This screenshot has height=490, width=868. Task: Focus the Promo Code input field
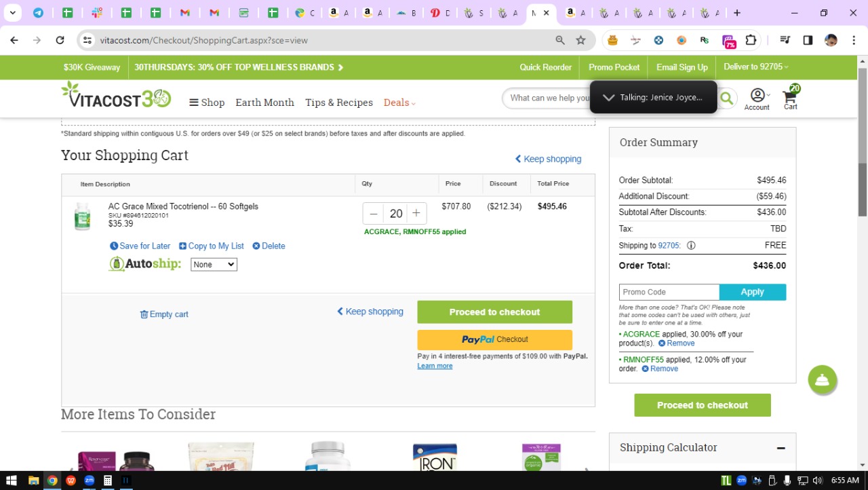669,292
